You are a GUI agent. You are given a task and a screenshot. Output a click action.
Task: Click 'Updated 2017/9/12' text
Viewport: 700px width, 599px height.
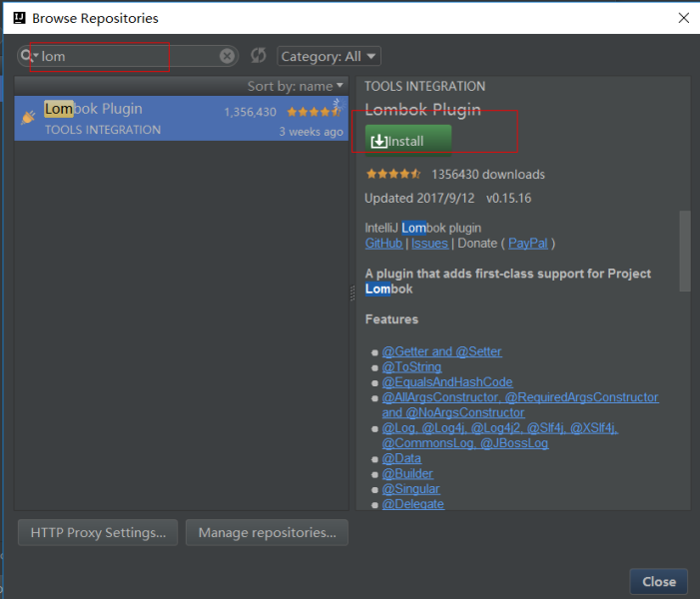coord(419,199)
